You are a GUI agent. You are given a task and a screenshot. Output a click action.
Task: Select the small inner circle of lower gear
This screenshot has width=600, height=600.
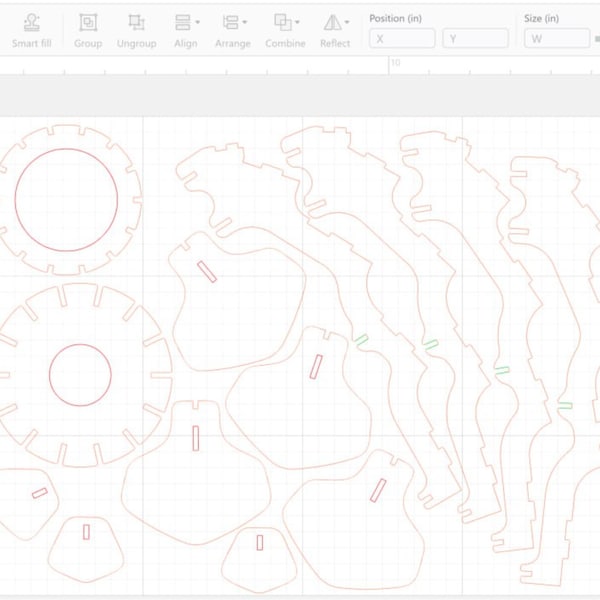pos(80,375)
